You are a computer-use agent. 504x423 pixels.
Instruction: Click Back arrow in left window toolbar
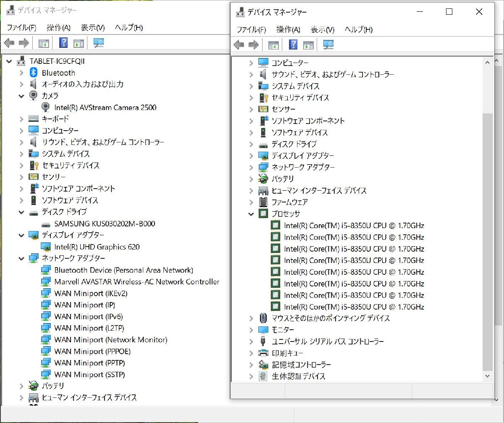point(9,42)
